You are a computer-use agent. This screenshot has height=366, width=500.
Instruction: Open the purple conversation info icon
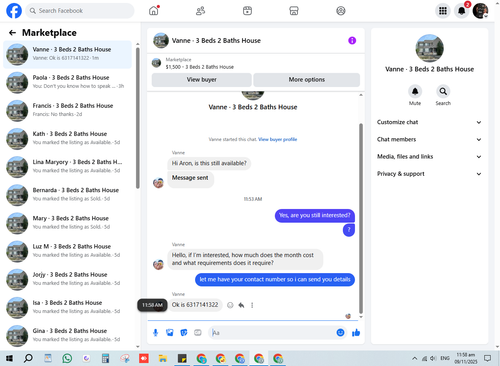tap(352, 40)
